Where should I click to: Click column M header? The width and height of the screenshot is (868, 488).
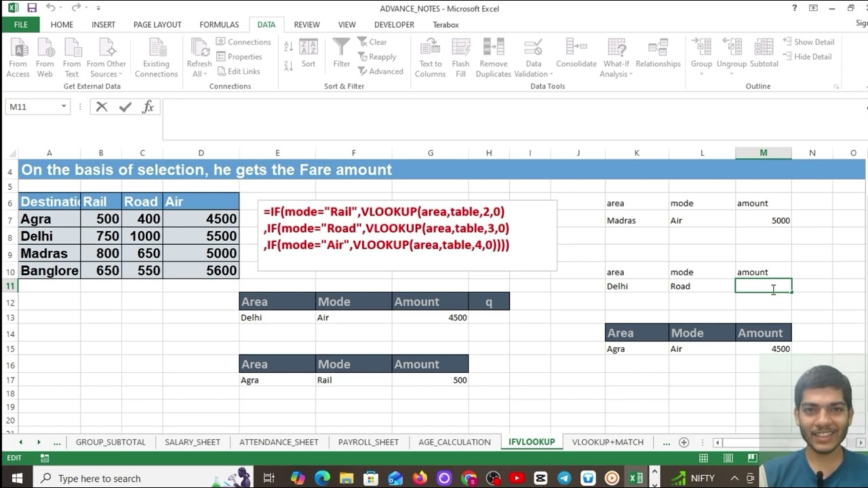pos(763,153)
